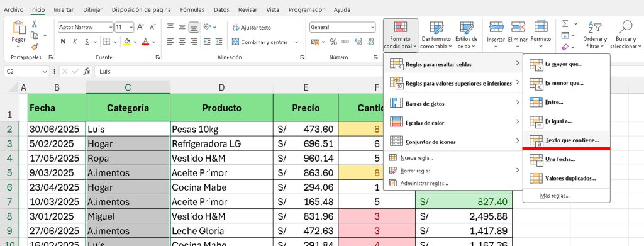The image size is (644, 246).
Task: Click the Cut scissors icon
Action: pyautogui.click(x=35, y=25)
